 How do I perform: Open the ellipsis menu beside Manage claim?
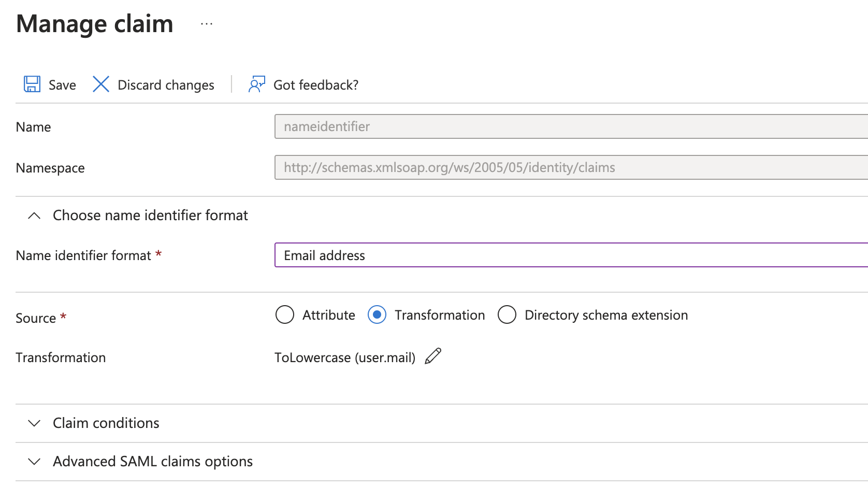point(207,24)
